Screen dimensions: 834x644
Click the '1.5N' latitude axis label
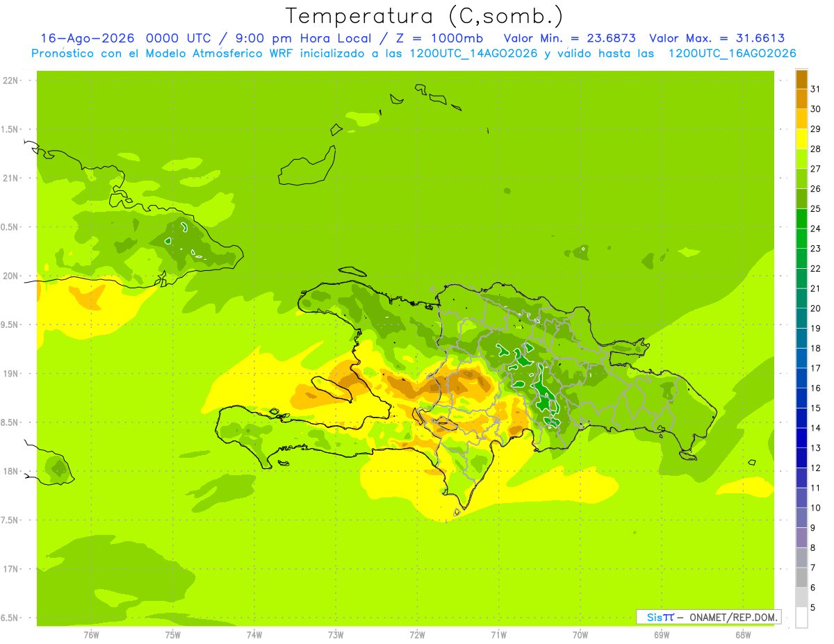coord(10,129)
